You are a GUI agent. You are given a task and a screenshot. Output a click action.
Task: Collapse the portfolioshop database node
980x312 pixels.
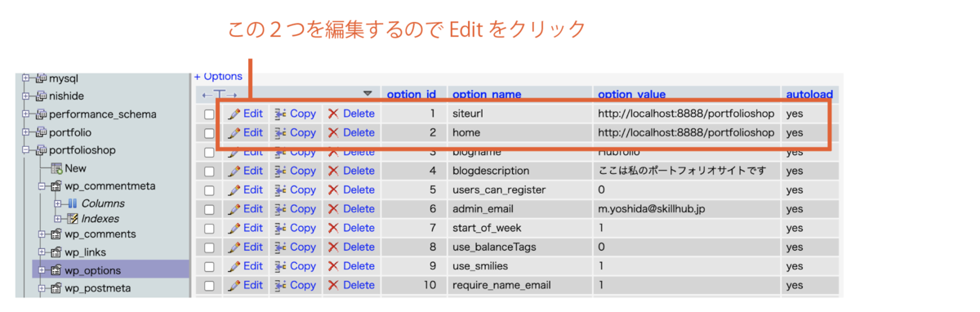pos(25,150)
